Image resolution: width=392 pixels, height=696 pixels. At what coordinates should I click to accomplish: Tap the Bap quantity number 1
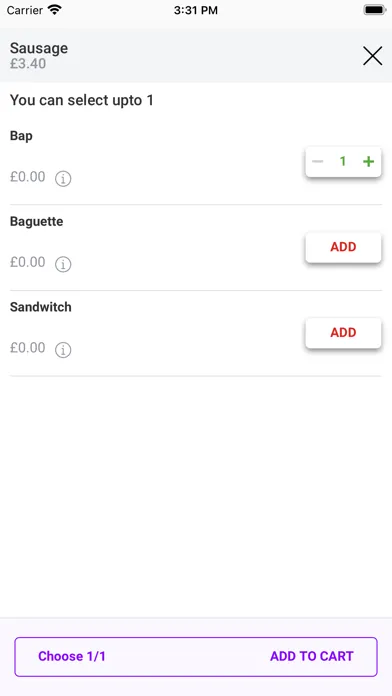click(343, 162)
